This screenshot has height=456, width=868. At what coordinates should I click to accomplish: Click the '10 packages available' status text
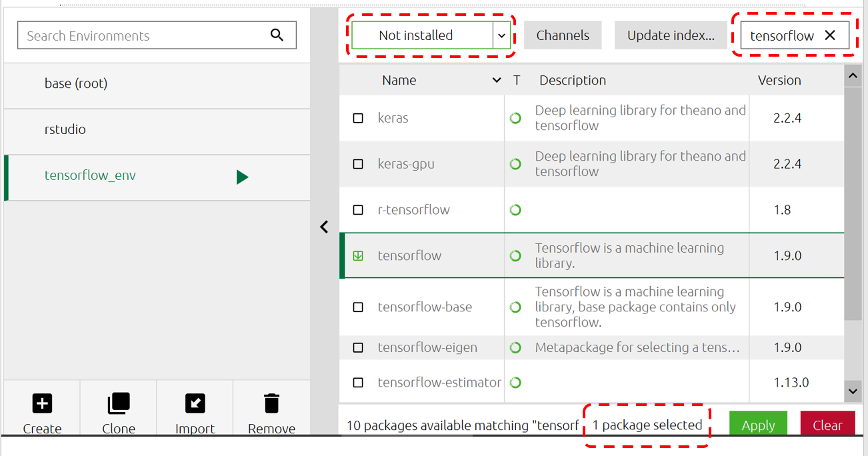461,425
